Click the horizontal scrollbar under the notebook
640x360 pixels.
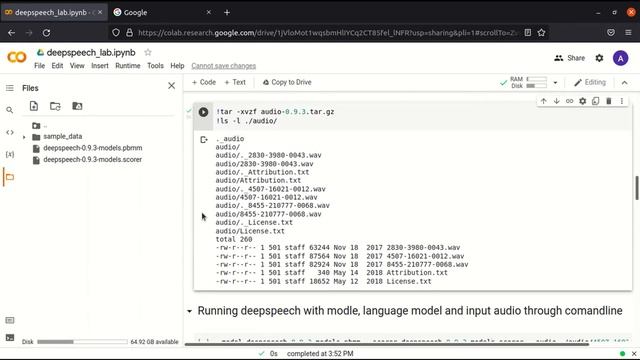click(x=387, y=344)
